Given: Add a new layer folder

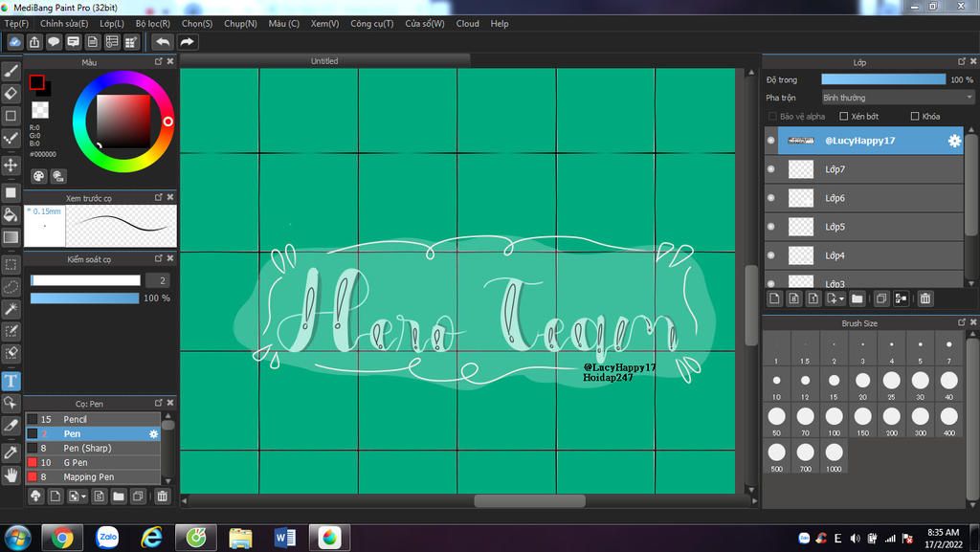Looking at the screenshot, I should 857,298.
